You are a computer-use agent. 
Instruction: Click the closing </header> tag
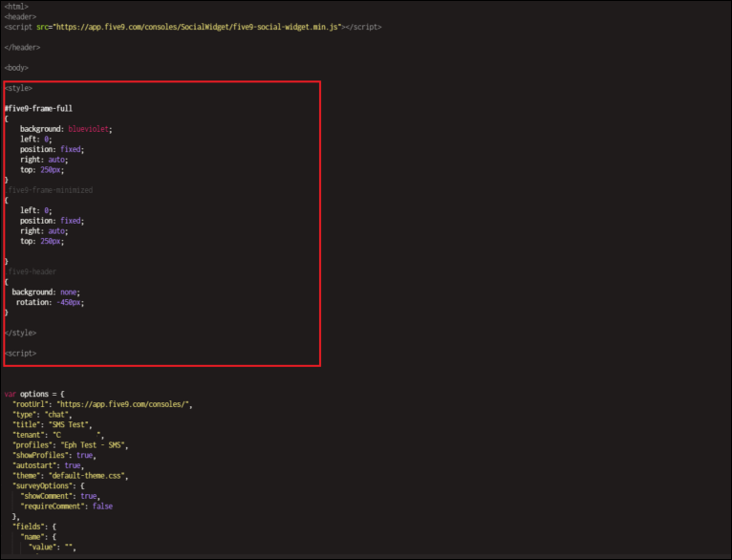coord(22,48)
